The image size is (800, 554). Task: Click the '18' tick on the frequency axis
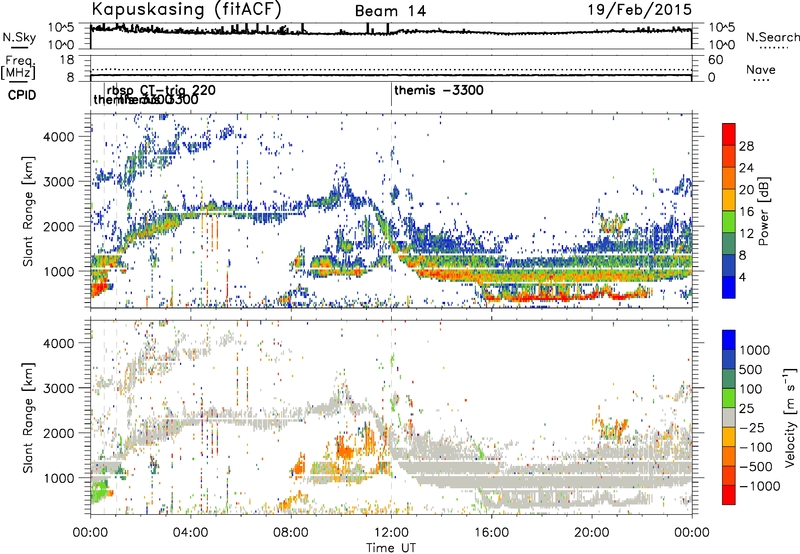pyautogui.click(x=67, y=60)
